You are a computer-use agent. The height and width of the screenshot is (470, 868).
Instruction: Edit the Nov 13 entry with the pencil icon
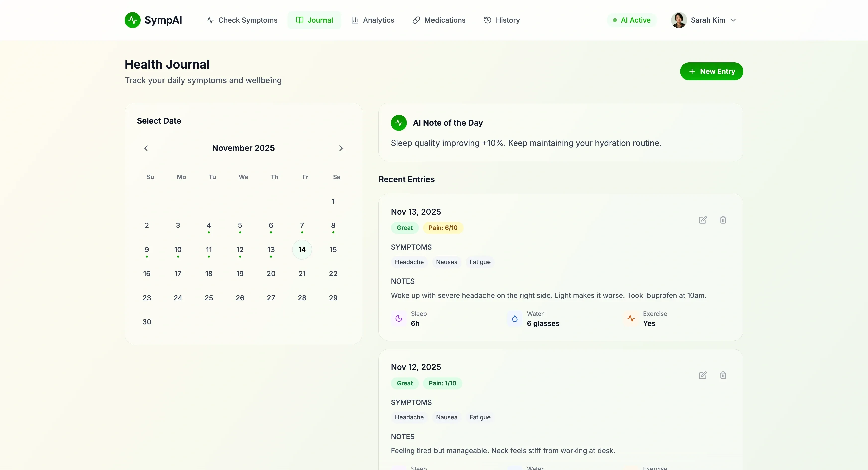(x=703, y=220)
